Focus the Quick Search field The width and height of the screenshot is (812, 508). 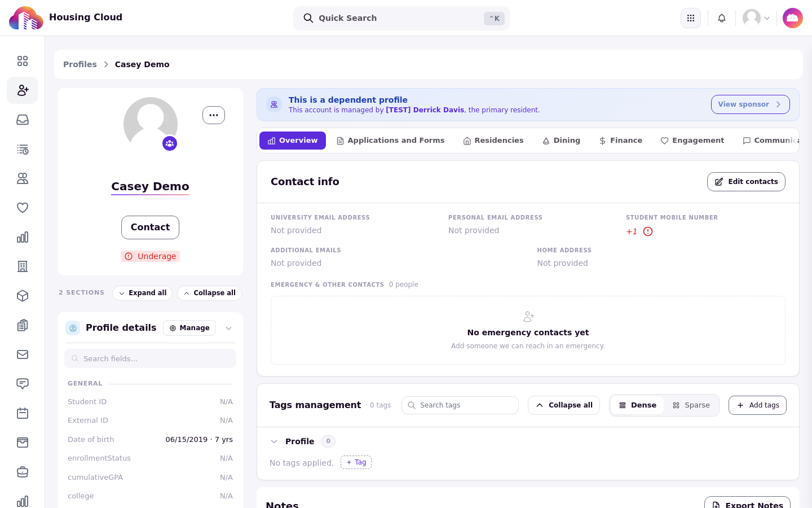401,18
